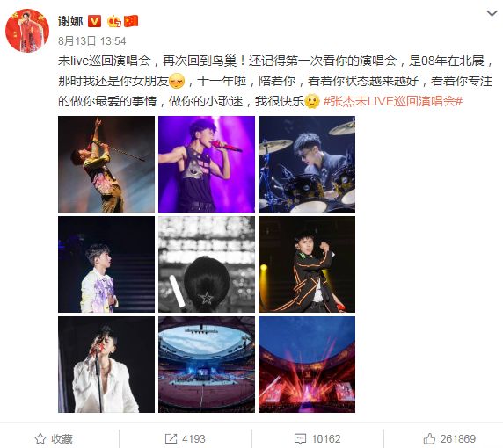Click the repost icon beside 4193
The height and width of the screenshot is (448, 503).
click(x=171, y=438)
